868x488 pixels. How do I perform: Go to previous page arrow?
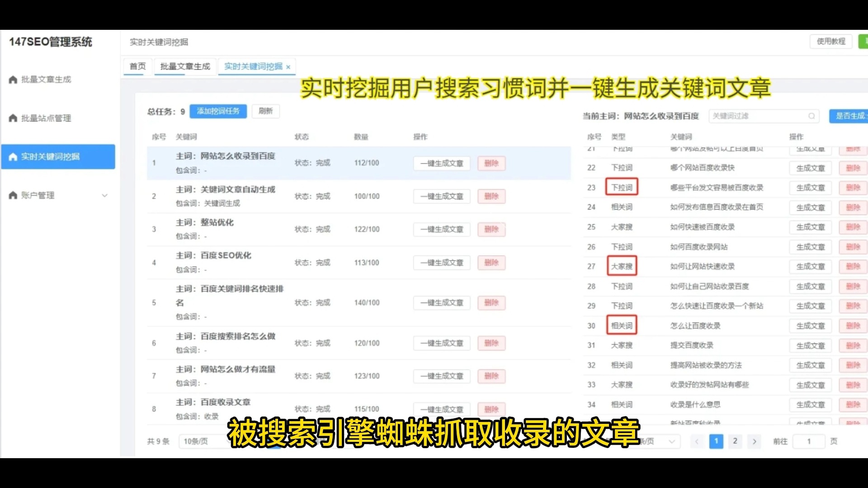pyautogui.click(x=697, y=441)
